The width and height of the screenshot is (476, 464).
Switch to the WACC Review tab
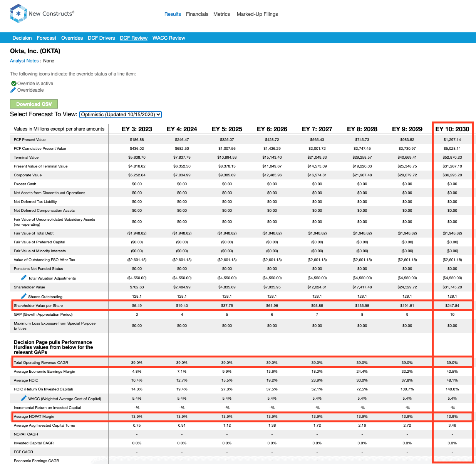coord(169,38)
